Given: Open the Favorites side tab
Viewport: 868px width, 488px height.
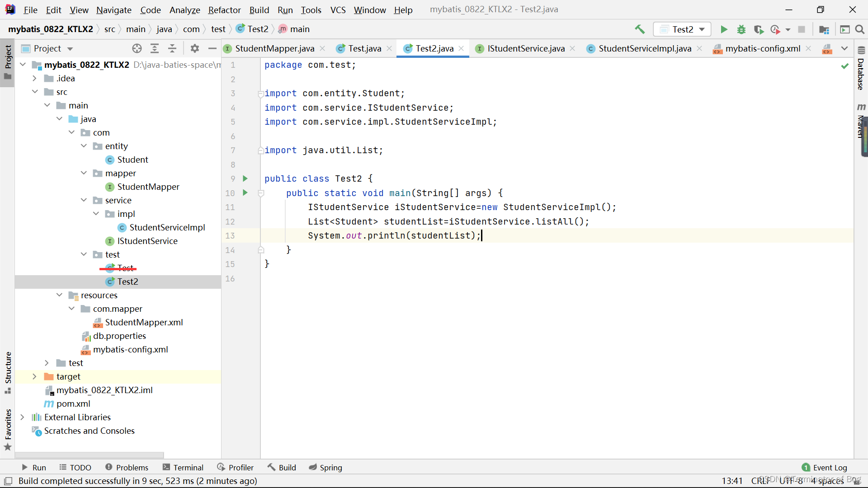Looking at the screenshot, I should 8,429.
